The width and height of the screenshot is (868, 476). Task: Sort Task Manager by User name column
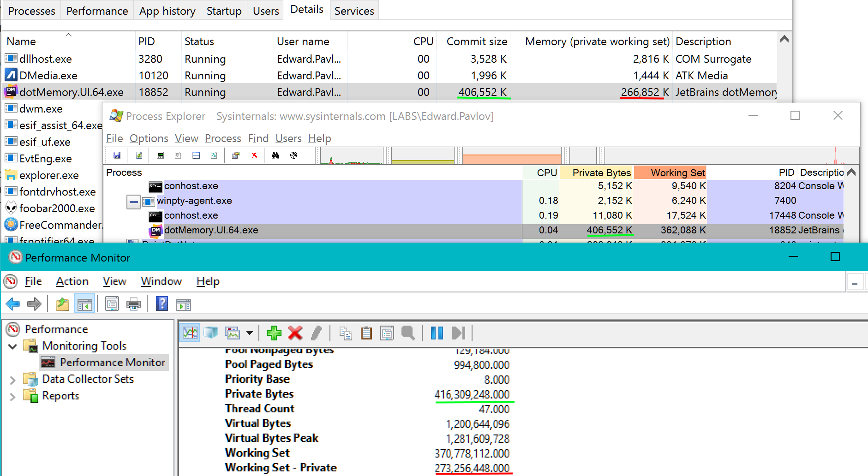pos(311,41)
